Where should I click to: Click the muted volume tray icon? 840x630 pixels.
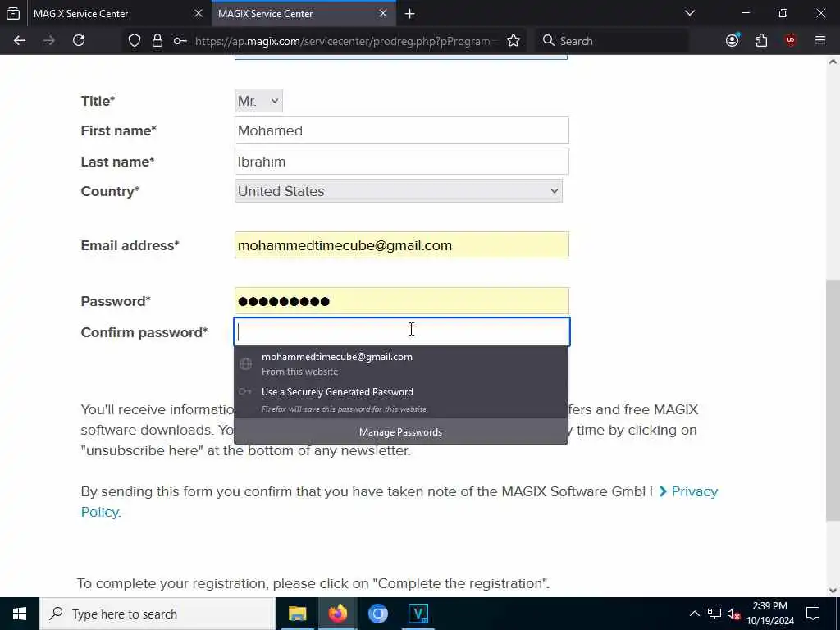pyautogui.click(x=734, y=614)
